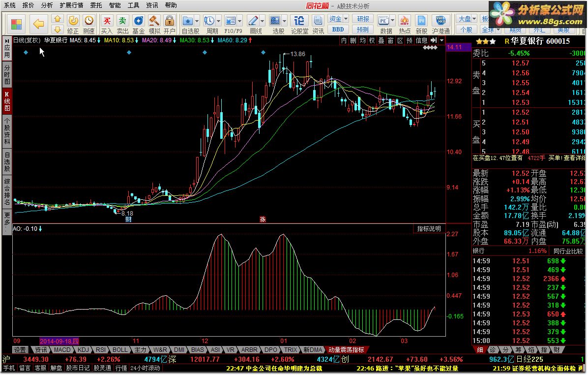Viewport: 588px width, 375px height.
Task: Toggle the 均 moving average option
Action: (363, 40)
